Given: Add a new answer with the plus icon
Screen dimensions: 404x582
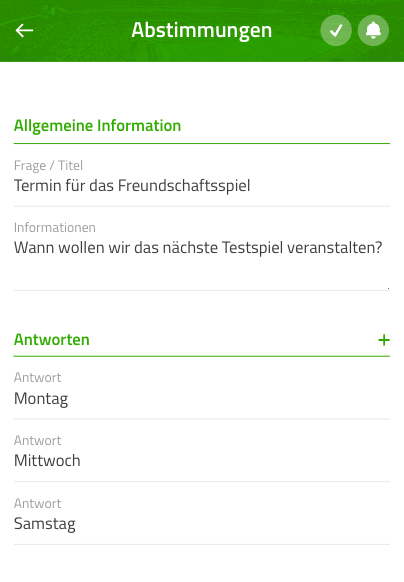Looking at the screenshot, I should tap(384, 340).
